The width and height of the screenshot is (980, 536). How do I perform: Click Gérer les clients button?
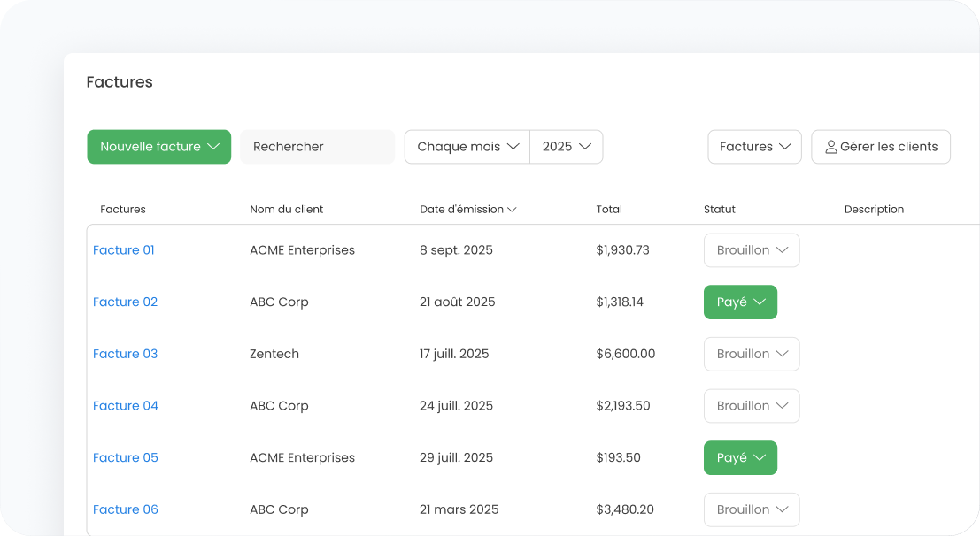pos(881,147)
